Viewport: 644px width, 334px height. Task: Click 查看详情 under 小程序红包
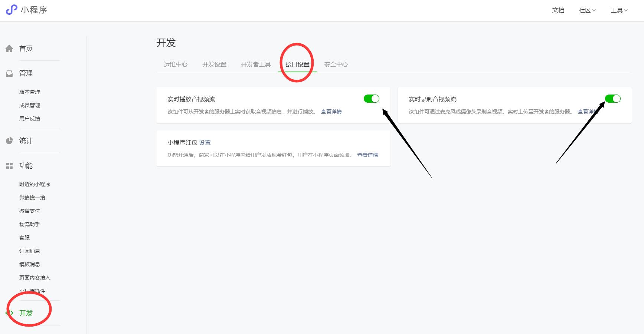367,155
